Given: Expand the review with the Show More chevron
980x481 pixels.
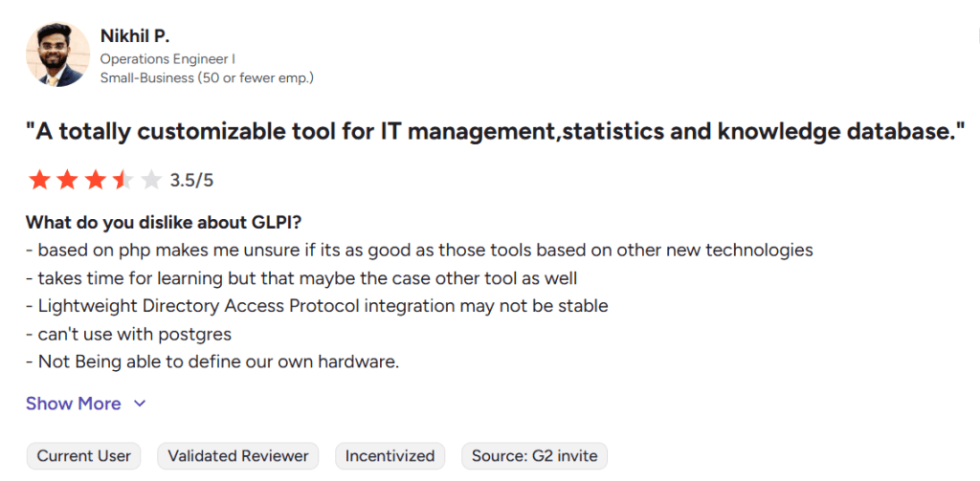Looking at the screenshot, I should pyautogui.click(x=140, y=404).
